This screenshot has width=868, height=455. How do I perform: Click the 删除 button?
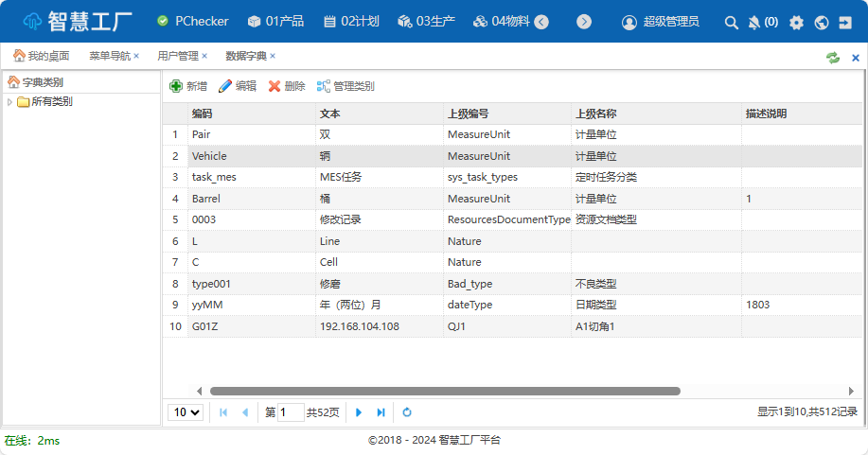point(287,86)
